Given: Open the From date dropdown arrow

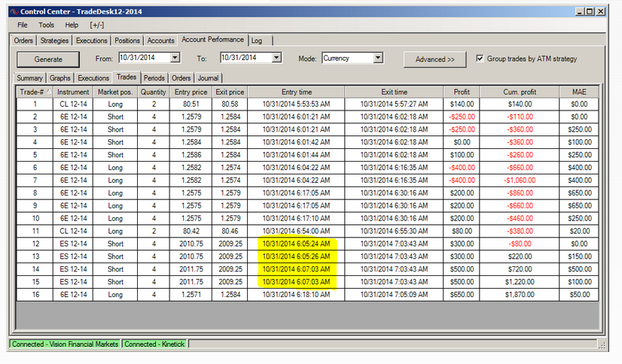Looking at the screenshot, I should tap(175, 57).
